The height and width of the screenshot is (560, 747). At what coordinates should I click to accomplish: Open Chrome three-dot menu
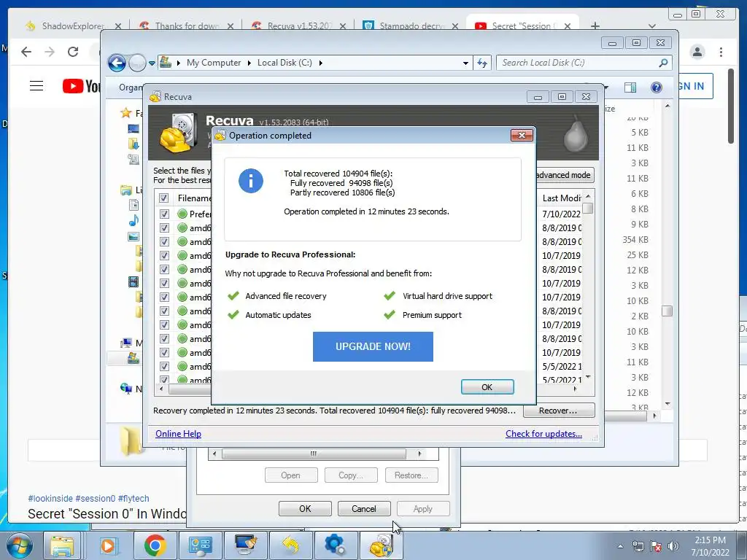721,52
